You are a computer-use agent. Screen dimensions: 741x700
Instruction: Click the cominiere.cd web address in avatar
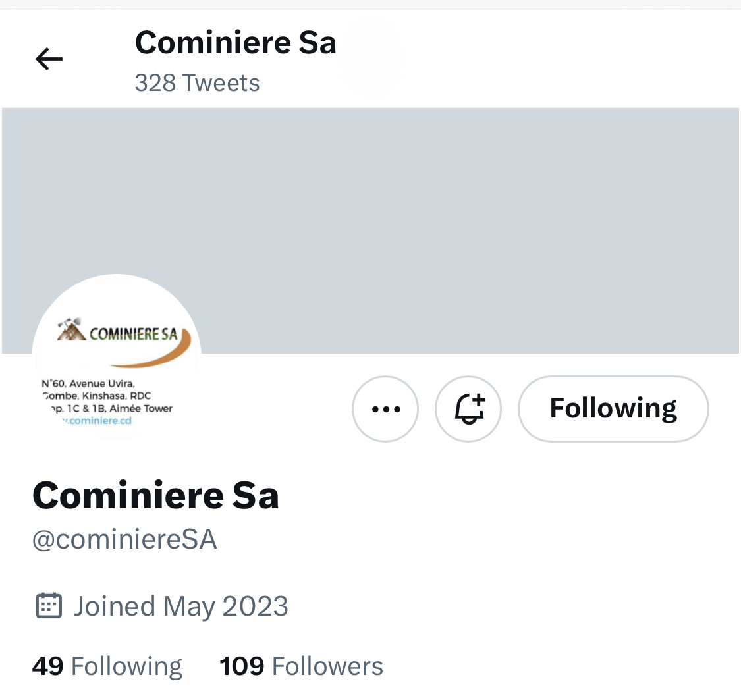[97, 420]
